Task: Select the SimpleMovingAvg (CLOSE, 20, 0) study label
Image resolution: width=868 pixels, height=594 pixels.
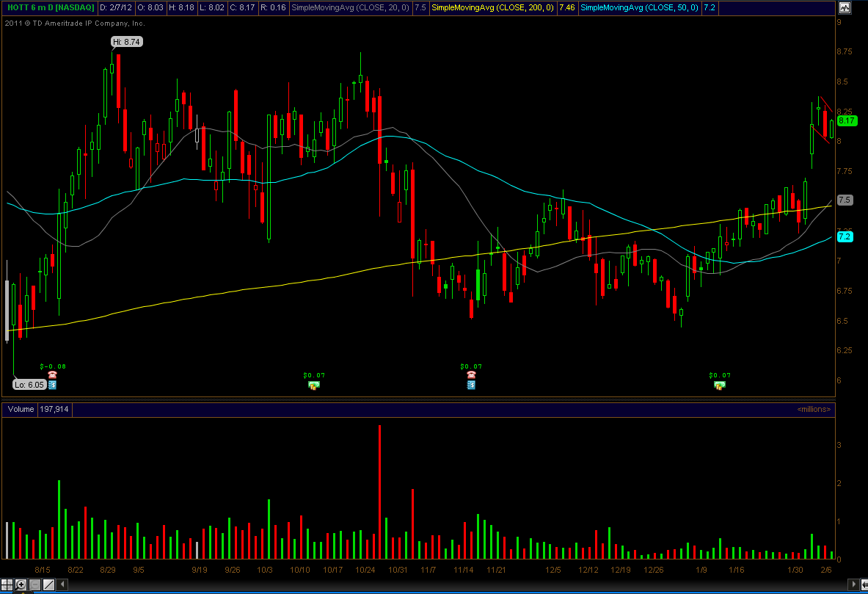Action: pyautogui.click(x=351, y=8)
